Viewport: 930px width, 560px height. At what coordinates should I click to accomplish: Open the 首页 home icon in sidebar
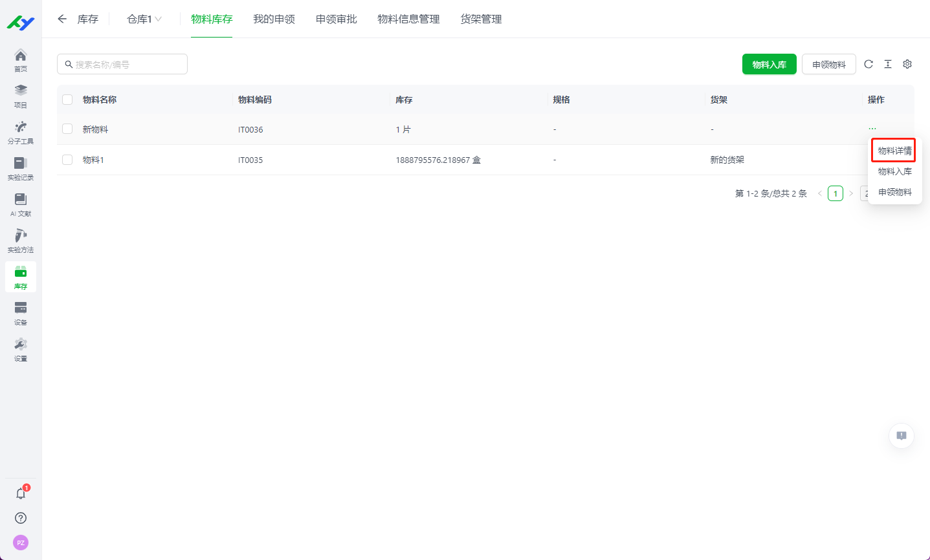[x=21, y=59]
